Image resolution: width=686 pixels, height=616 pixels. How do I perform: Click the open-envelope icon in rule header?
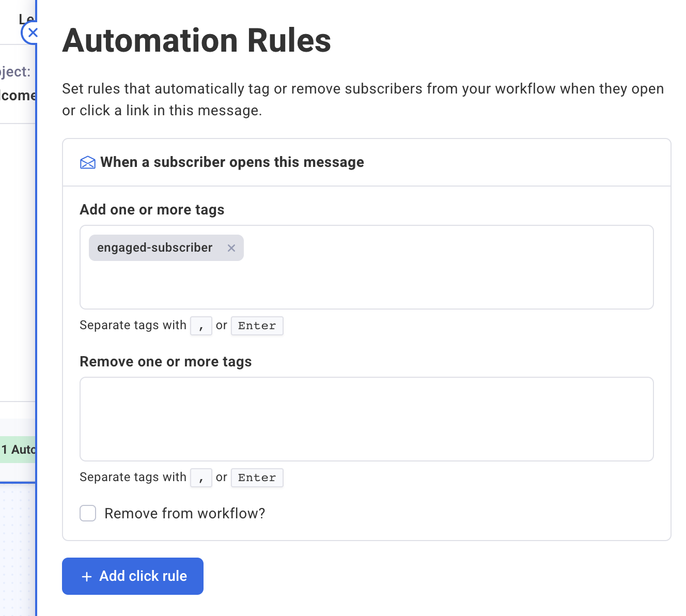(88, 163)
